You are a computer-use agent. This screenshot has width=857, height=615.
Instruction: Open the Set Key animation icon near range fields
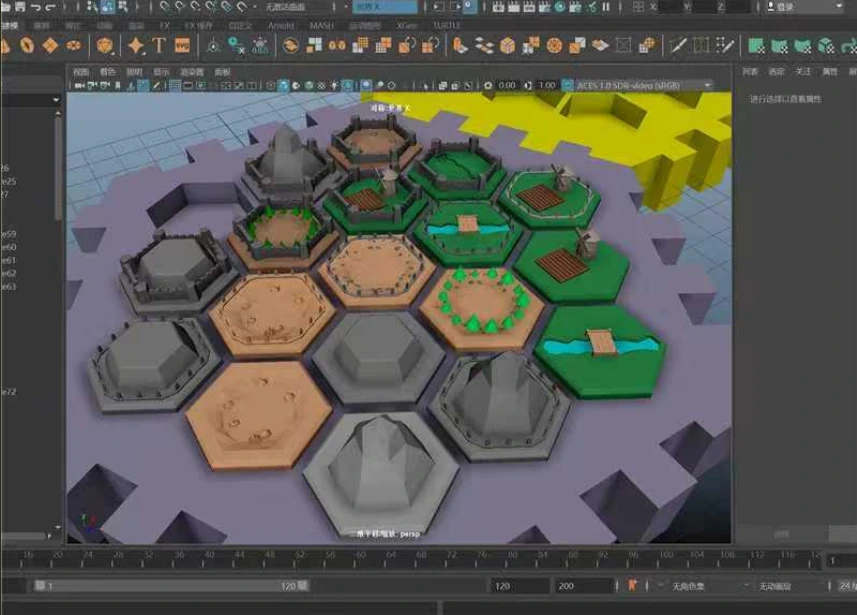point(632,585)
